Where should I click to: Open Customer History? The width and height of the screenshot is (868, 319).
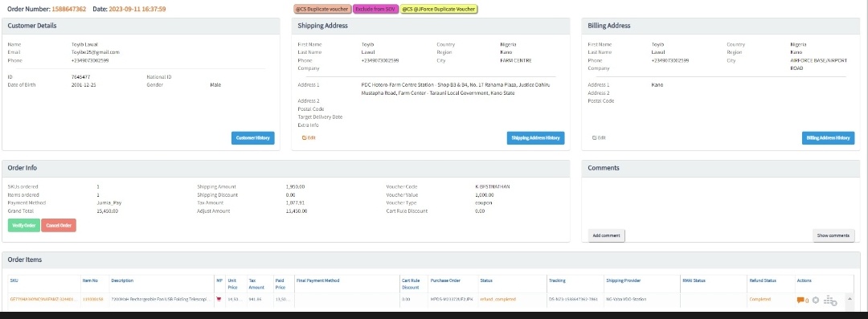pyautogui.click(x=252, y=138)
